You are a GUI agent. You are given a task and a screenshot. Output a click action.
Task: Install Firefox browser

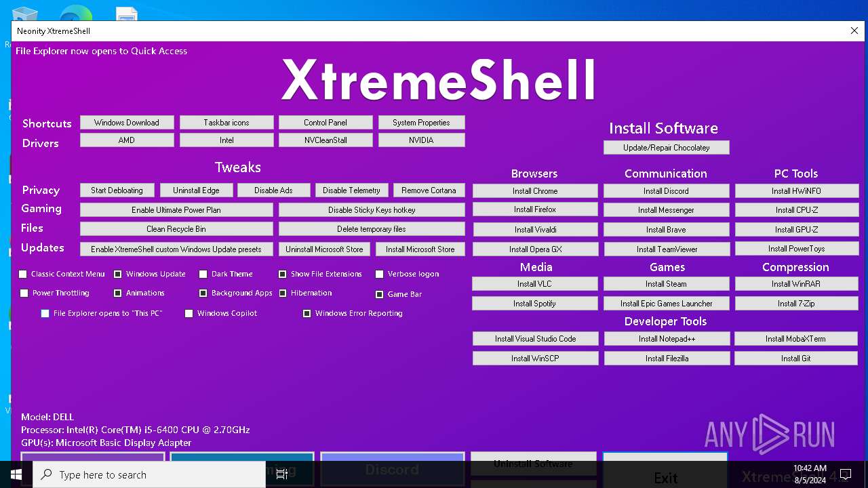click(535, 209)
